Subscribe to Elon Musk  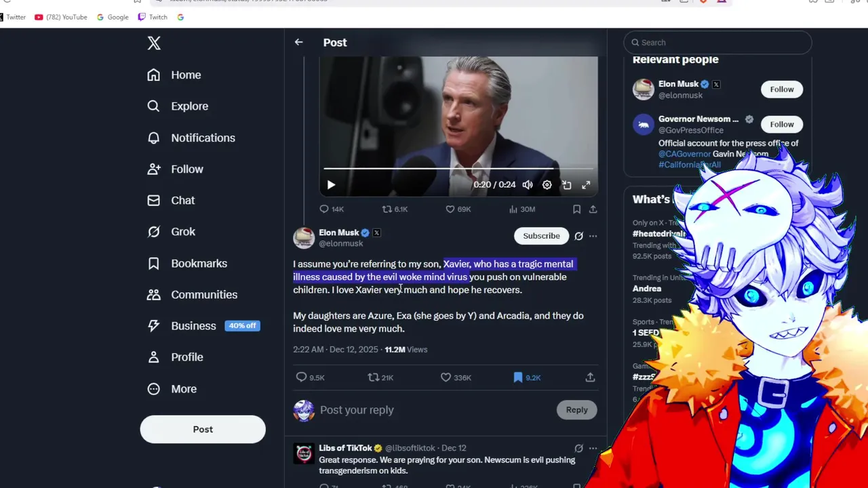[x=541, y=236]
